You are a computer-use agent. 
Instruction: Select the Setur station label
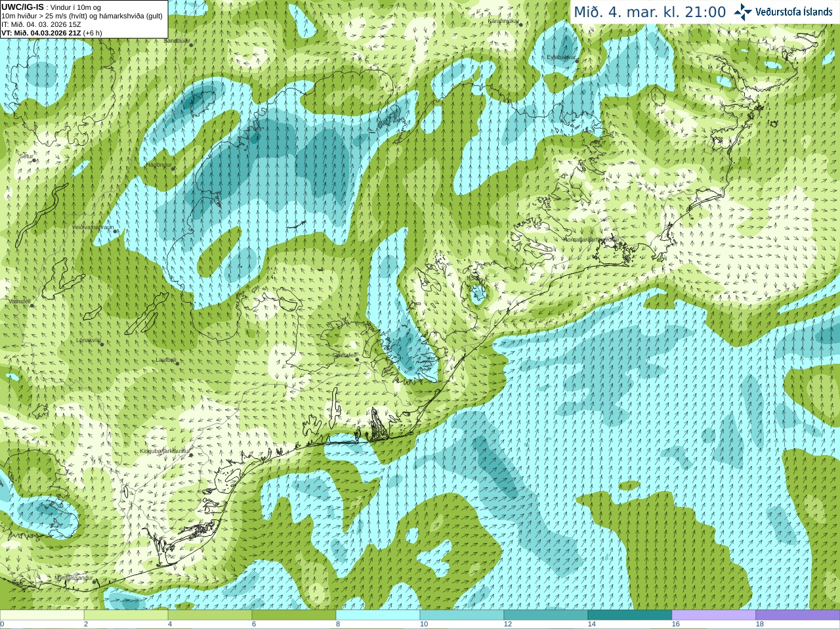(26, 156)
